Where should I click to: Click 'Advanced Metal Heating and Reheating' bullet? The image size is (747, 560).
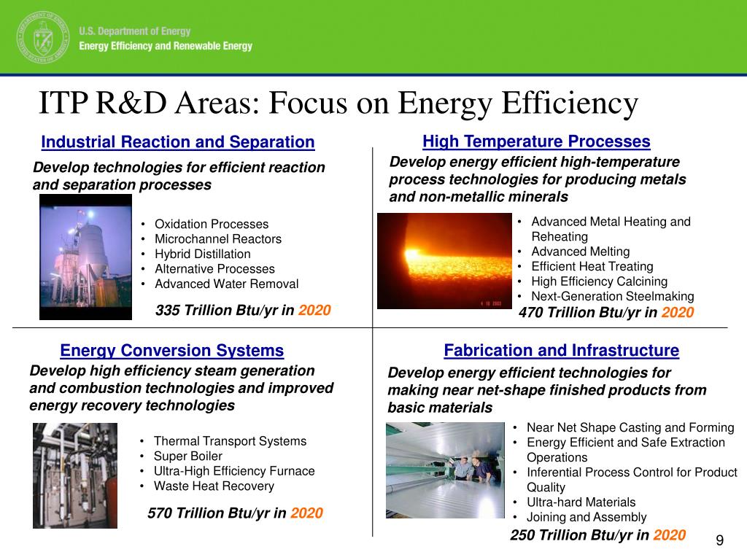[x=611, y=229]
